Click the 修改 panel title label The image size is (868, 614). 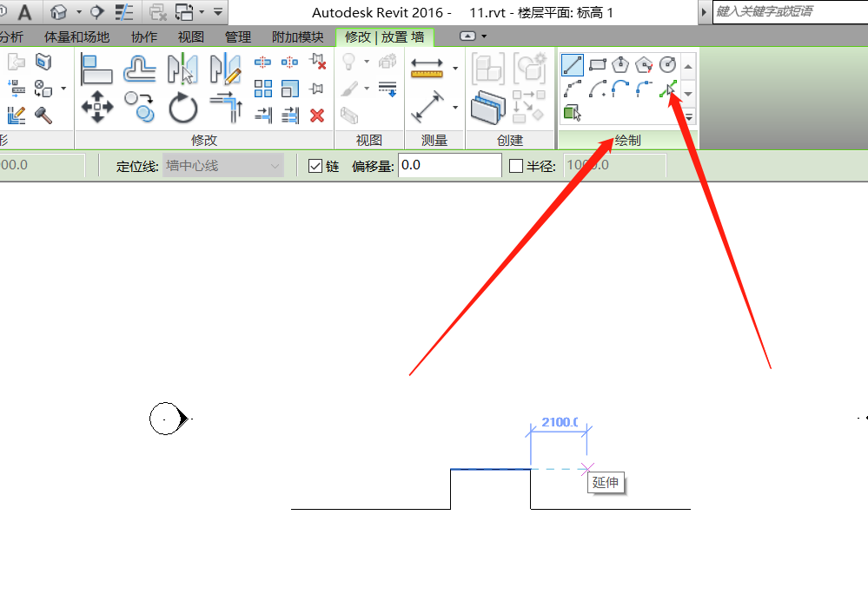pos(203,141)
